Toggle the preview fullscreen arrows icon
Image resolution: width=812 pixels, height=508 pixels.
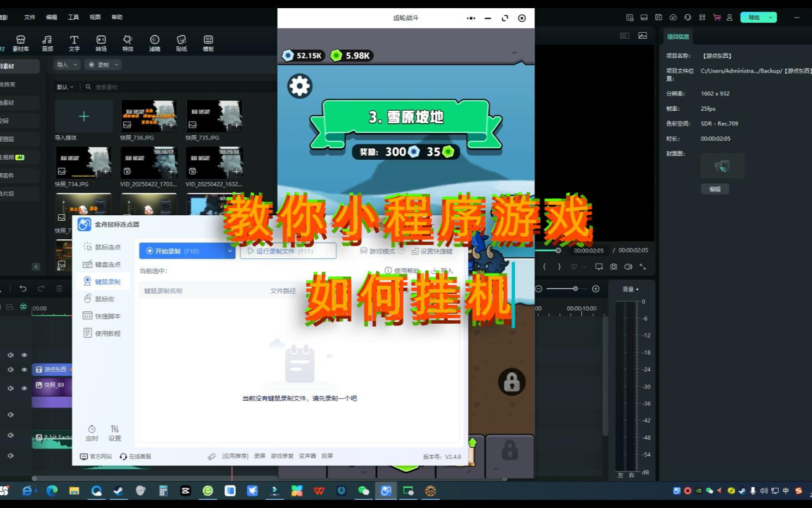point(643,267)
